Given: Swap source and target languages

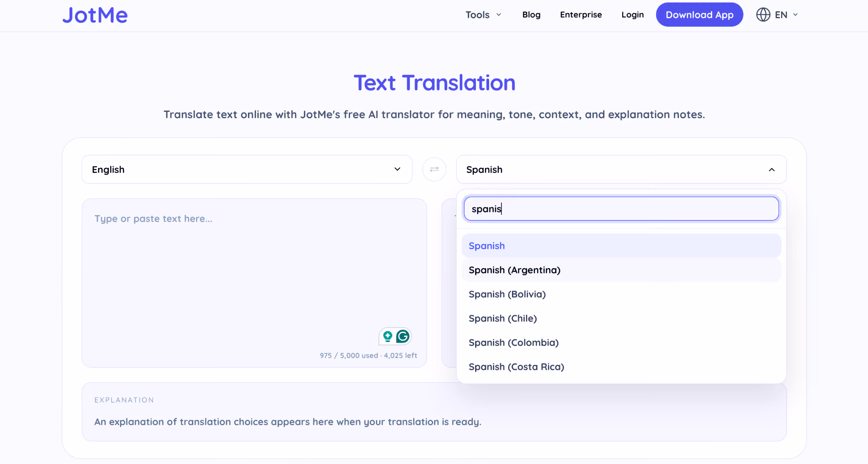Looking at the screenshot, I should click(x=434, y=169).
